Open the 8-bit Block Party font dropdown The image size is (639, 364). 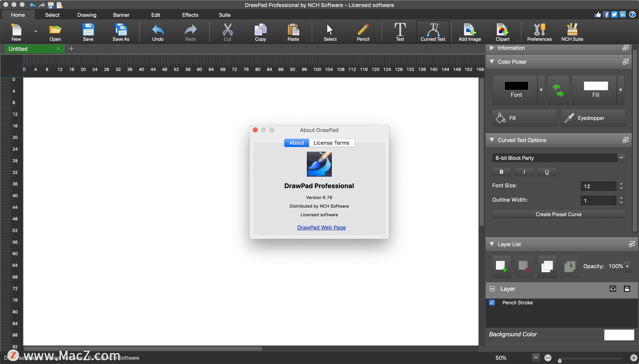point(621,158)
